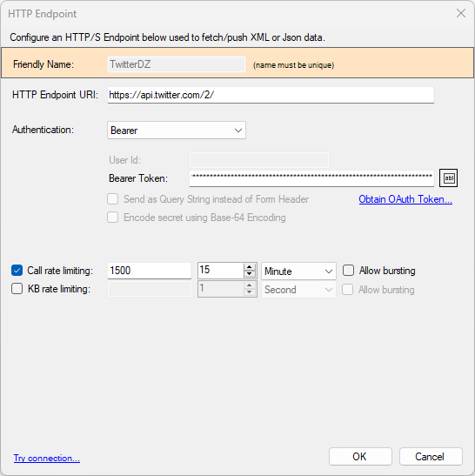Uncheck Call rate limiting
Screen dimensions: 475x476
click(17, 270)
